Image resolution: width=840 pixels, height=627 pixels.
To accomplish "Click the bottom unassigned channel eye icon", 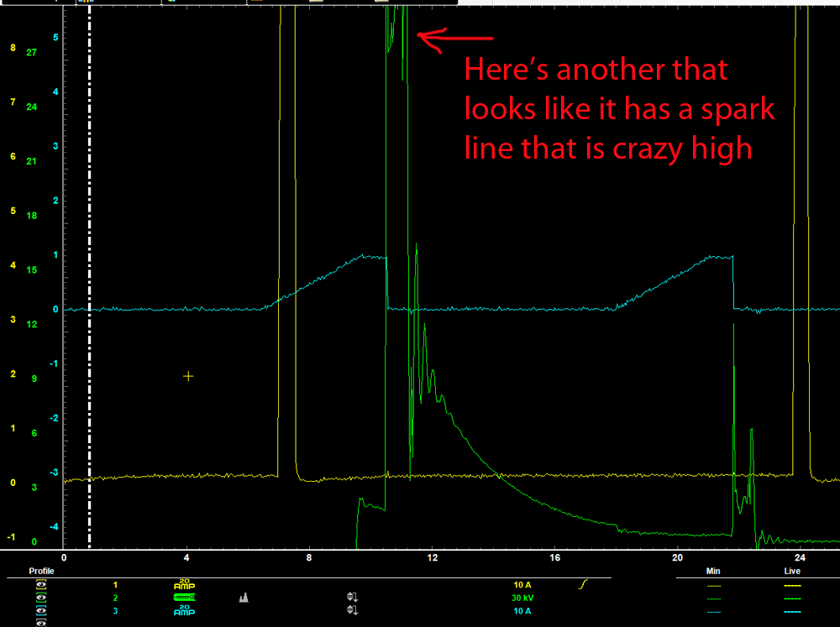I will (x=39, y=623).
